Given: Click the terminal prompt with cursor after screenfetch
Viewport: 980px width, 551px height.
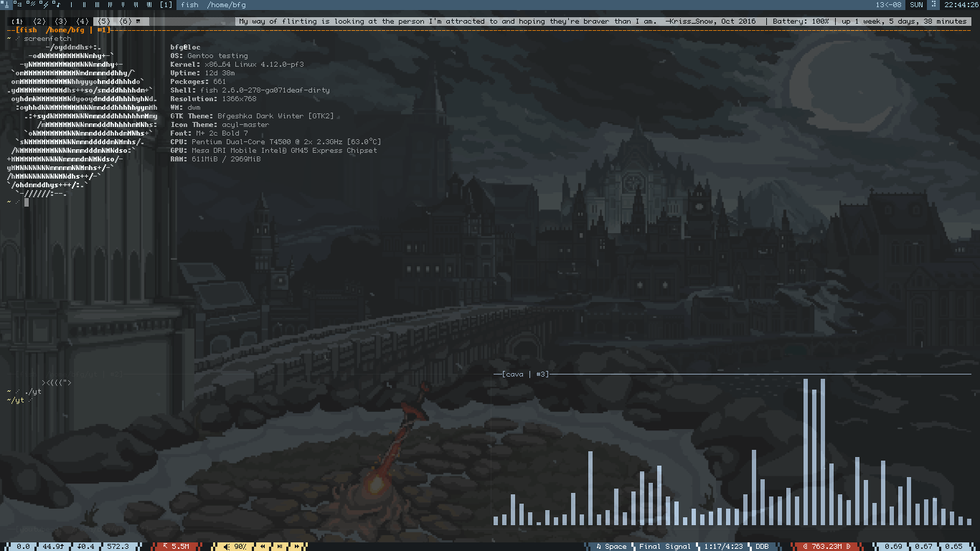Looking at the screenshot, I should coord(27,202).
